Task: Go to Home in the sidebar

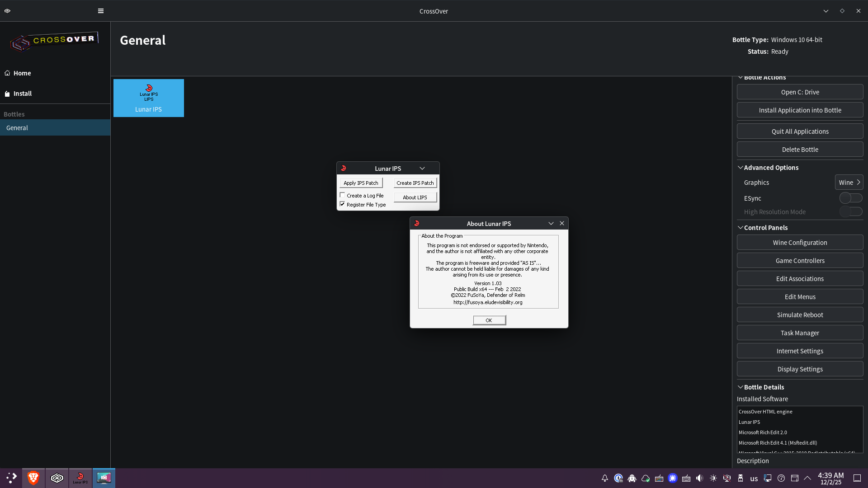Action: point(22,73)
